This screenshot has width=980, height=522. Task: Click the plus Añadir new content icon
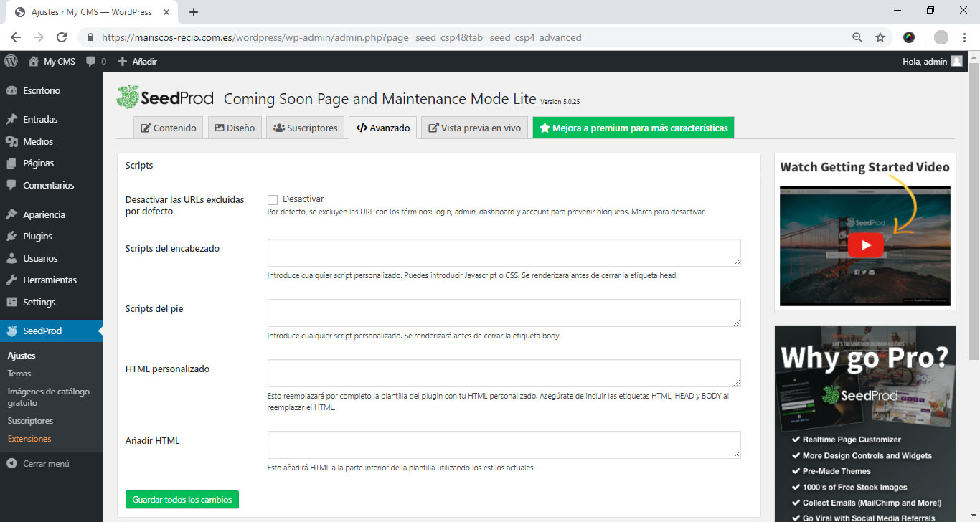click(x=122, y=62)
